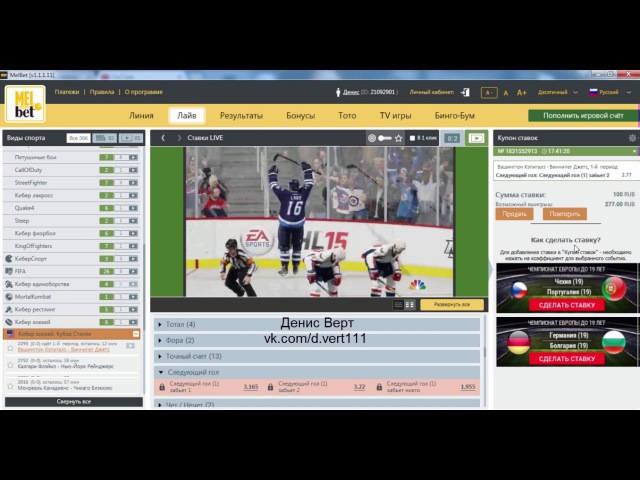Open the Результаты tab

(241, 116)
